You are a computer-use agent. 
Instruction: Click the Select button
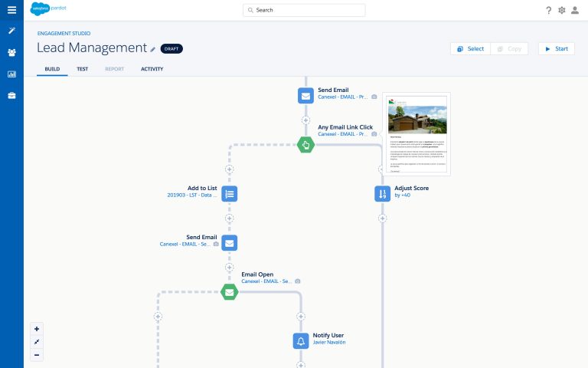470,48
